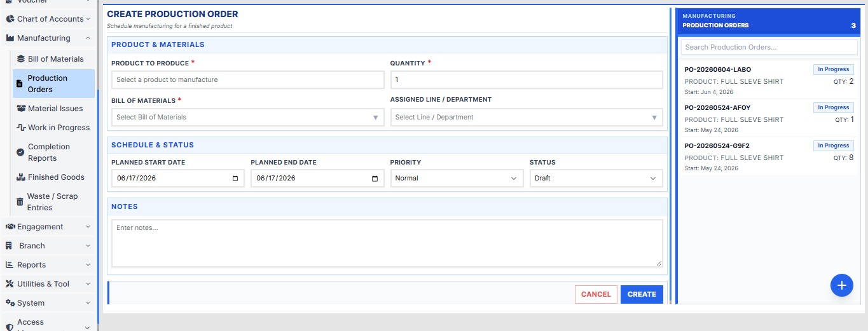The height and width of the screenshot is (331, 868).
Task: Click the Product to Produce field
Action: tap(247, 80)
